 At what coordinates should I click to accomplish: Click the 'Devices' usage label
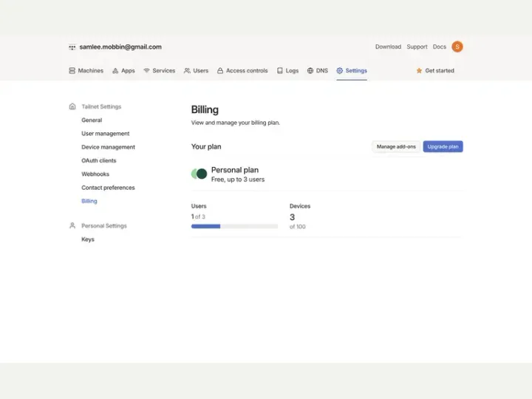300,206
